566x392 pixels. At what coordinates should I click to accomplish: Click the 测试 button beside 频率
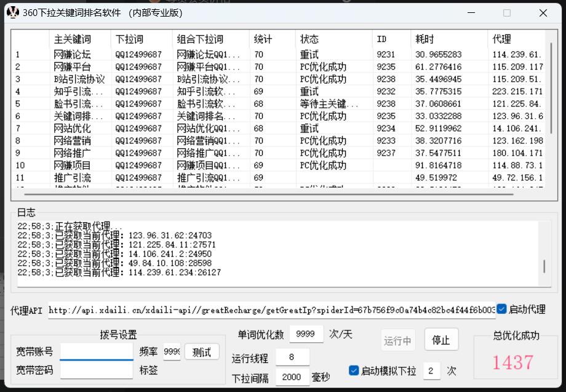pyautogui.click(x=201, y=352)
